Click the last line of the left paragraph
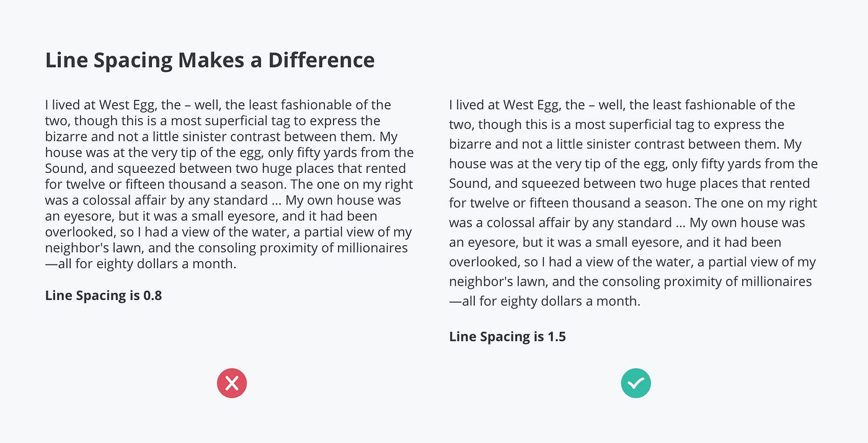 (141, 263)
